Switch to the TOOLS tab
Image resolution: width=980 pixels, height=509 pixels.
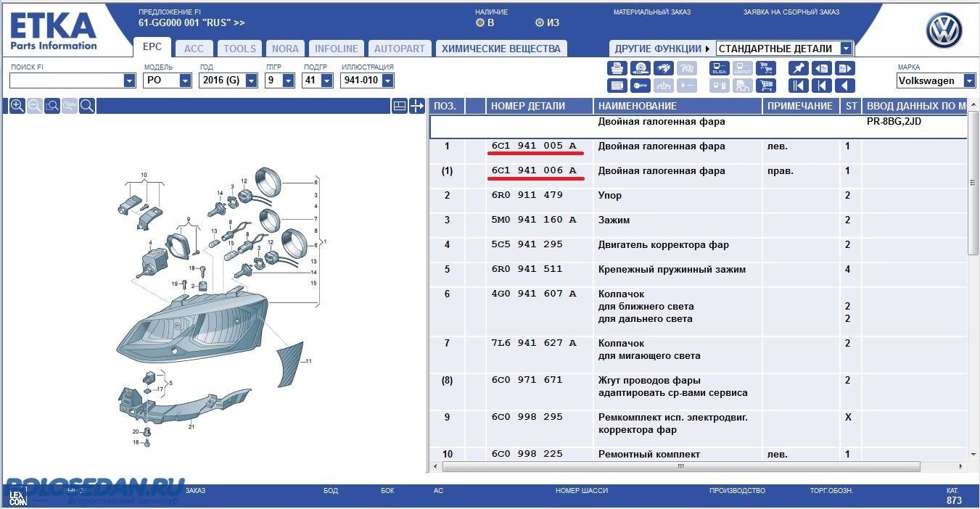(239, 49)
